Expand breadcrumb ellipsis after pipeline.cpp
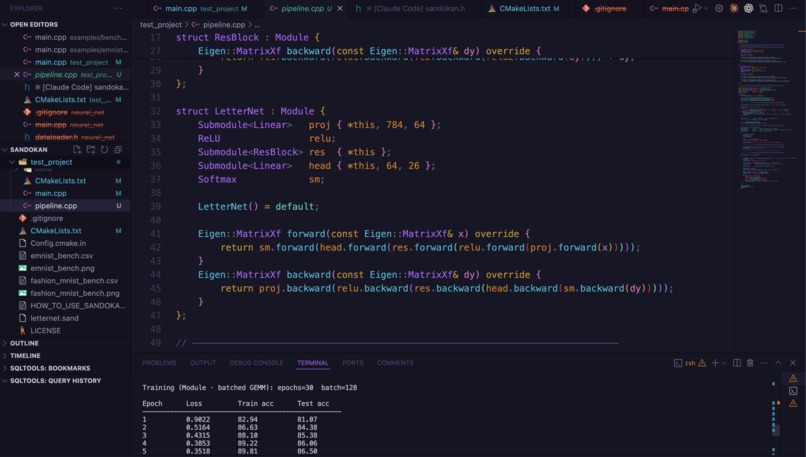Screen dimensions: 806x457 [258, 25]
